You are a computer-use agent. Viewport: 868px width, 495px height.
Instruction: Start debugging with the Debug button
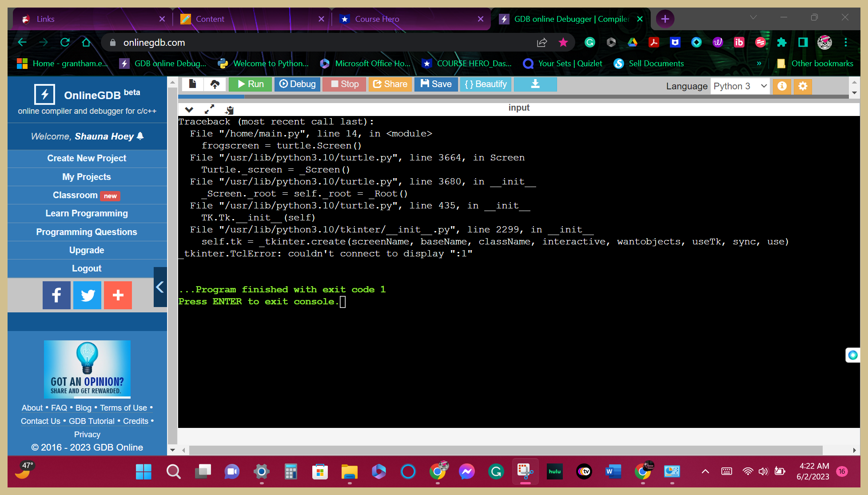point(298,84)
